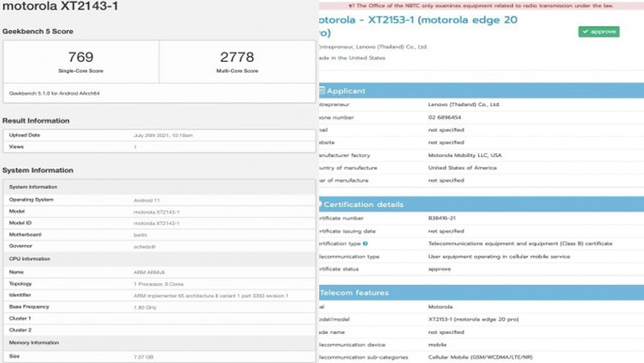Select the Upload Date row
Viewport: 644px width, 363px height.
(x=24, y=135)
